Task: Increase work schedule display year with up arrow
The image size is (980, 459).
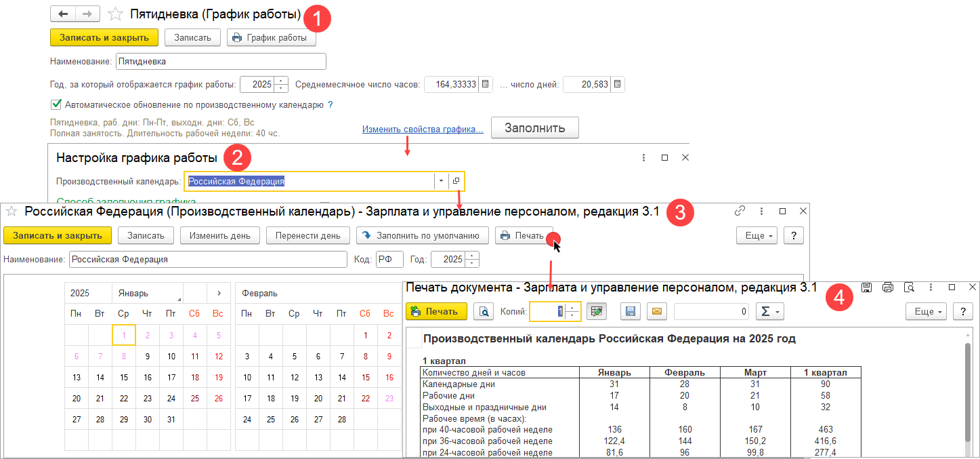Action: [282, 81]
